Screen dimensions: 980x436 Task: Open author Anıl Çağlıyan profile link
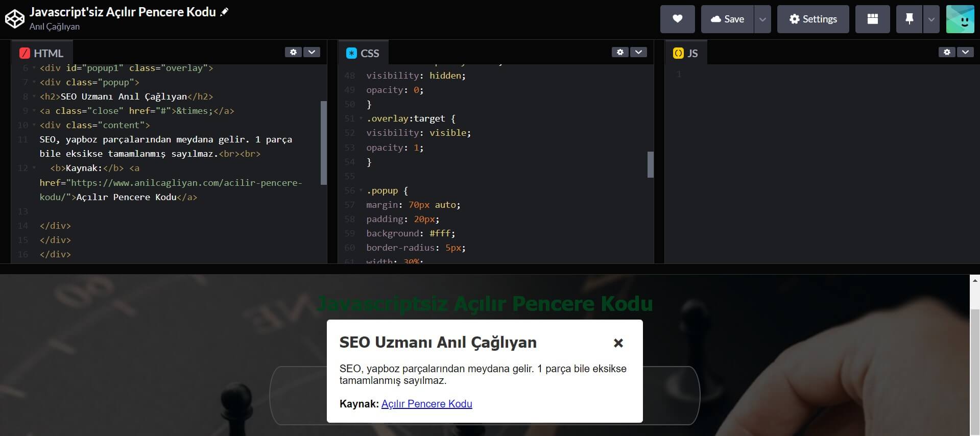pyautogui.click(x=55, y=27)
